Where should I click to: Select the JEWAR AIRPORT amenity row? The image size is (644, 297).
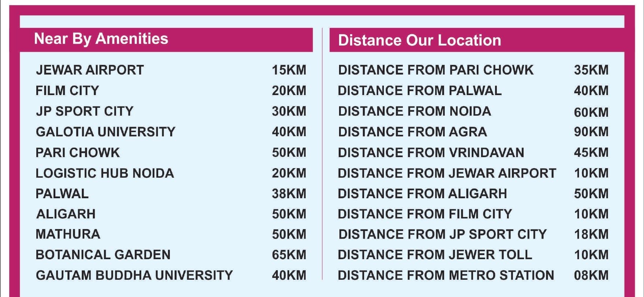(x=171, y=70)
